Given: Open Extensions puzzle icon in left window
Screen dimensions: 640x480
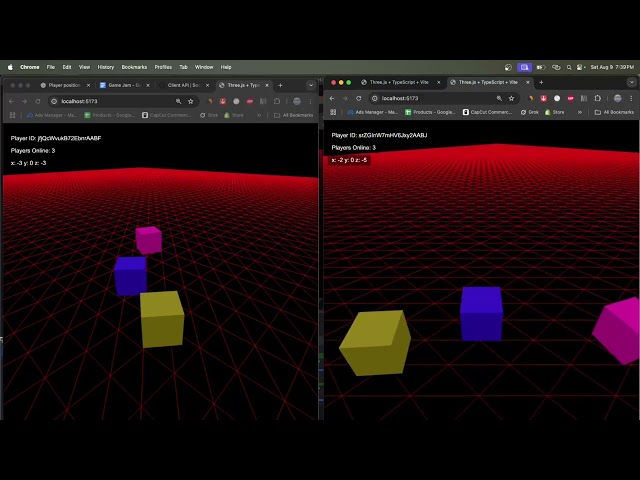Looking at the screenshot, I should click(277, 101).
